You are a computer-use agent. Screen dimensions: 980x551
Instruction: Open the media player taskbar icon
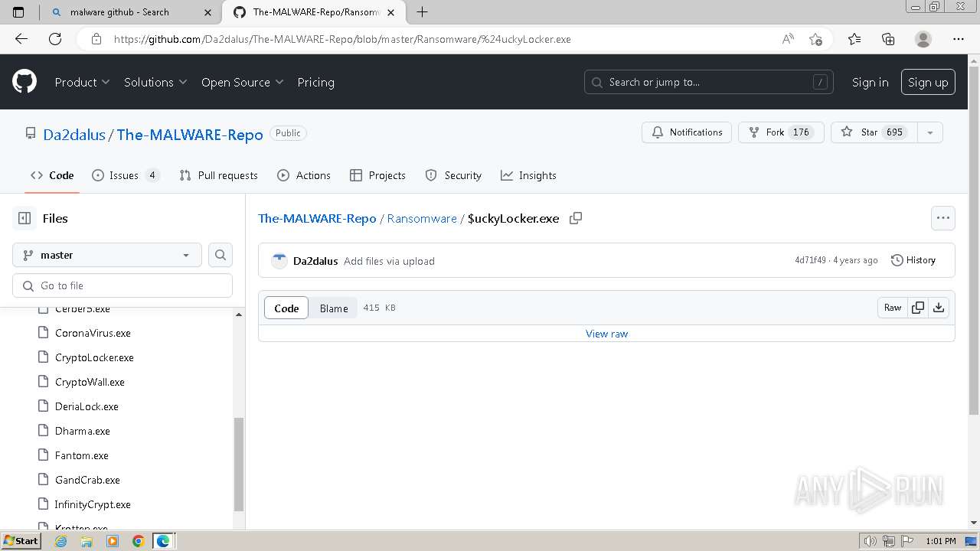(113, 541)
